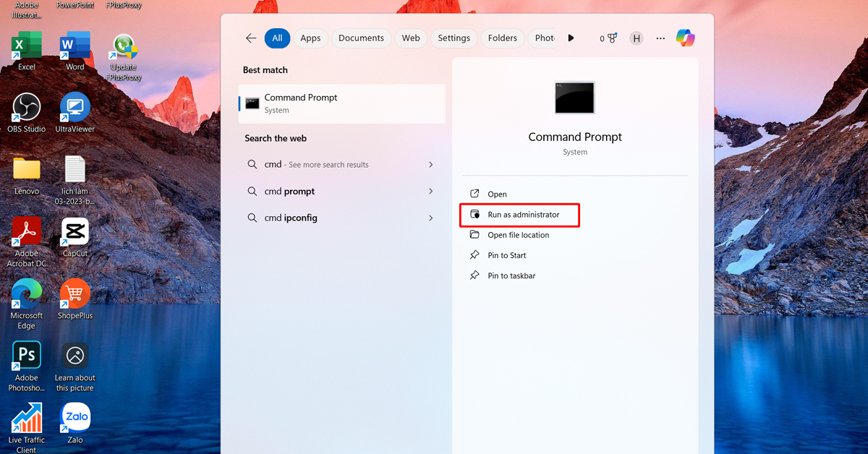Image resolution: width=868 pixels, height=454 pixels.
Task: Open the H user account avatar
Action: click(x=636, y=38)
